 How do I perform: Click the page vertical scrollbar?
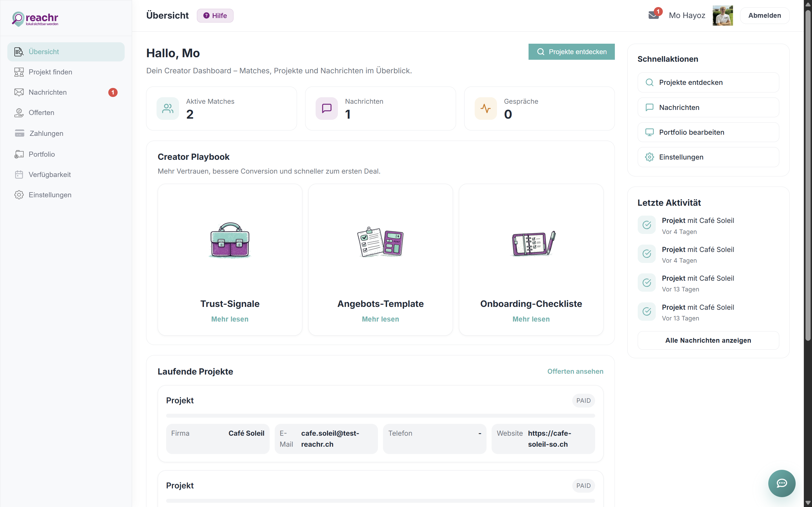tap(808, 175)
